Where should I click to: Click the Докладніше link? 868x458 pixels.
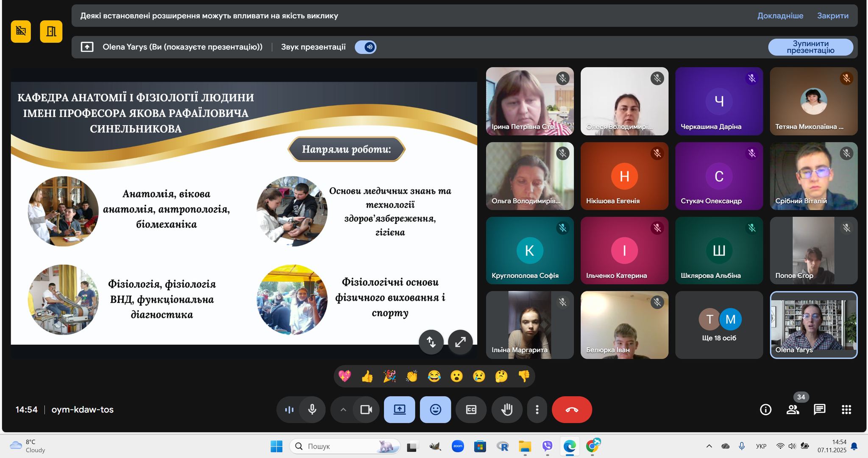(x=780, y=16)
